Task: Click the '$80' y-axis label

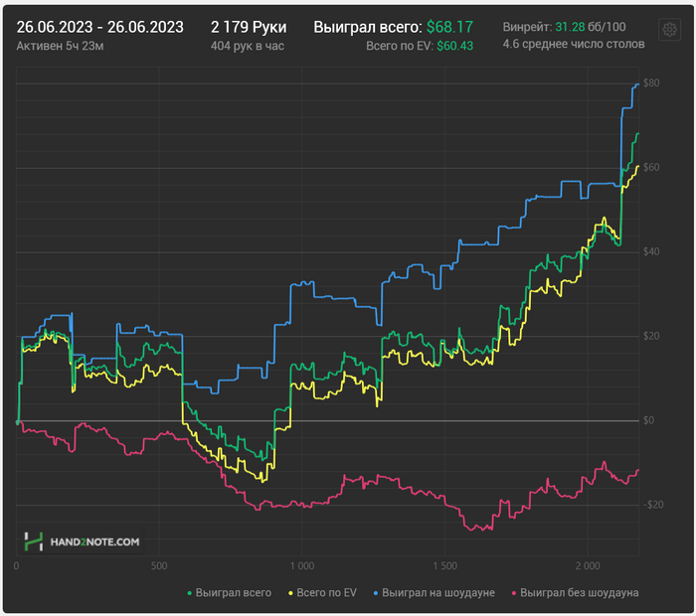Action: pyautogui.click(x=651, y=82)
